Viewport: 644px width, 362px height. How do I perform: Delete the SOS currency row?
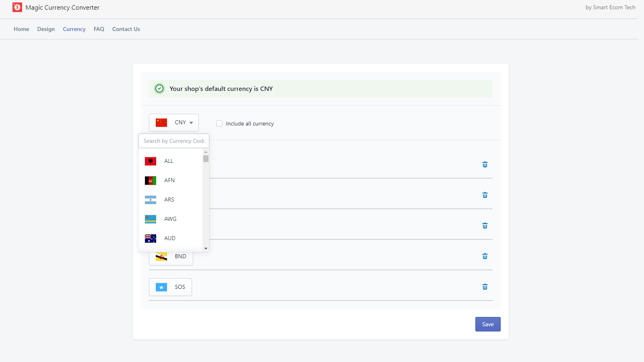(x=485, y=287)
